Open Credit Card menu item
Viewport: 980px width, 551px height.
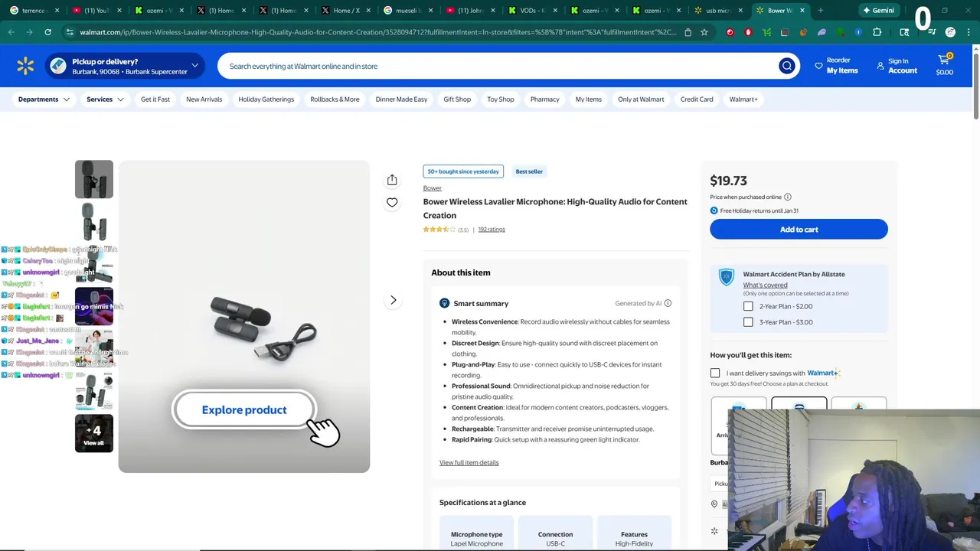[697, 99]
